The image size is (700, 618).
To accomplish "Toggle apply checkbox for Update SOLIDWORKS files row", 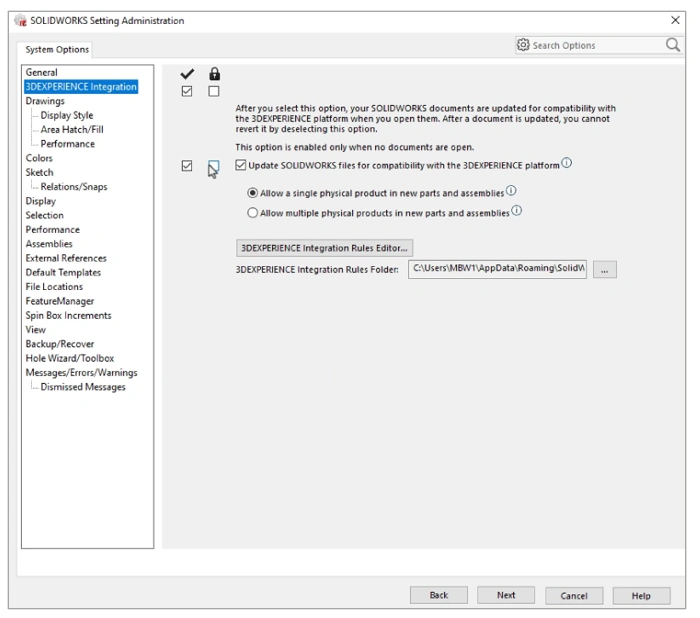I will [187, 166].
